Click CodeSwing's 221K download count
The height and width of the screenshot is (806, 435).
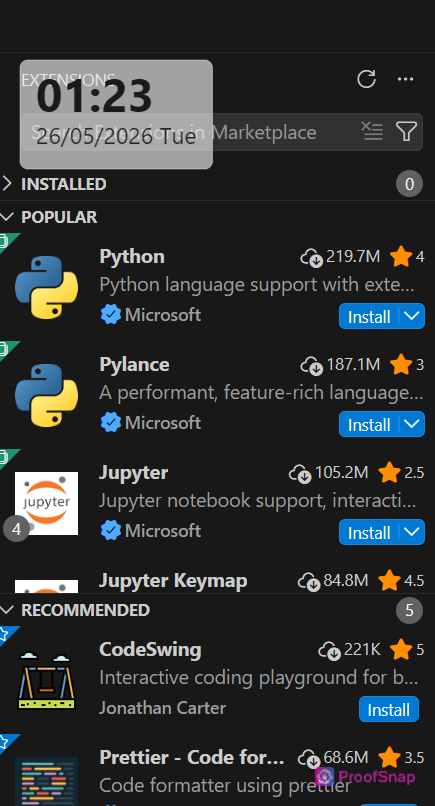pos(362,649)
